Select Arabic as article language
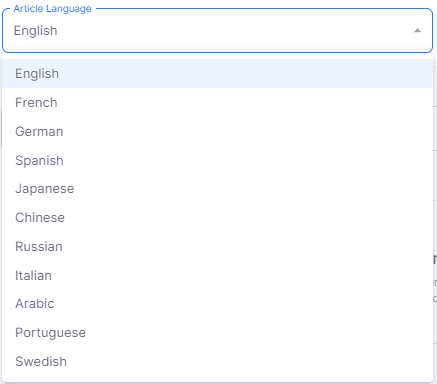This screenshot has height=384, width=437. (x=217, y=304)
